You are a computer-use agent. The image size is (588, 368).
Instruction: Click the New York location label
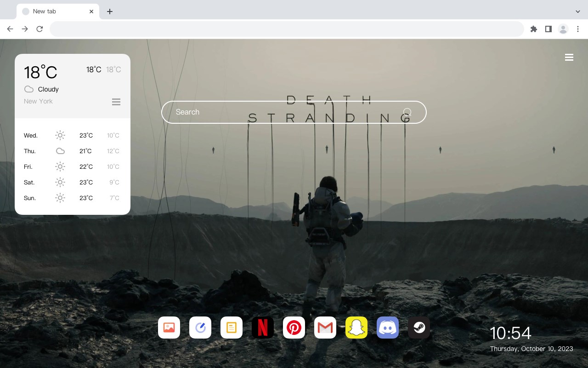pyautogui.click(x=38, y=101)
